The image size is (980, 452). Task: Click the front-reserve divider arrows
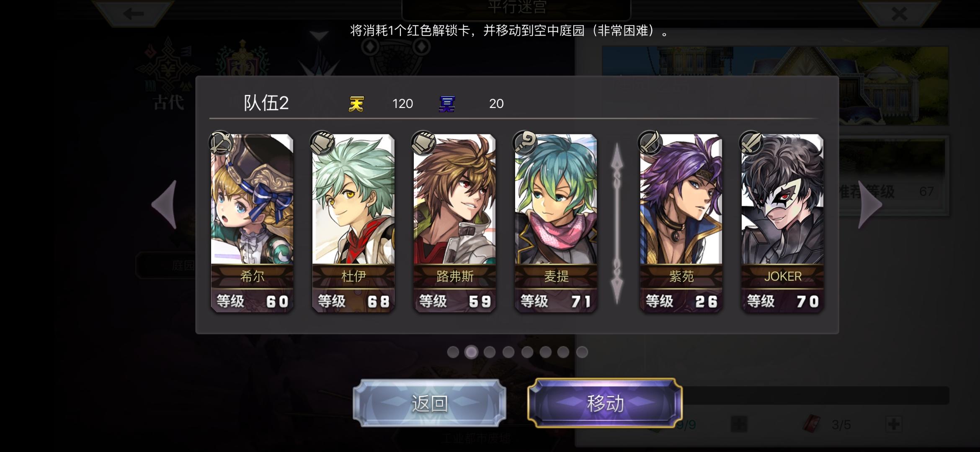coord(617,223)
